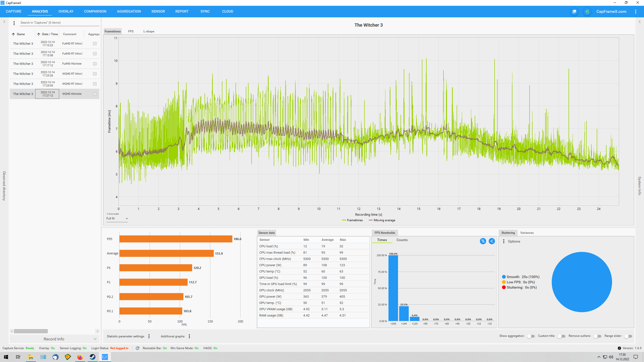Open Additional graphs three-dot menu
Image resolution: width=644 pixels, height=362 pixels.
click(x=189, y=336)
